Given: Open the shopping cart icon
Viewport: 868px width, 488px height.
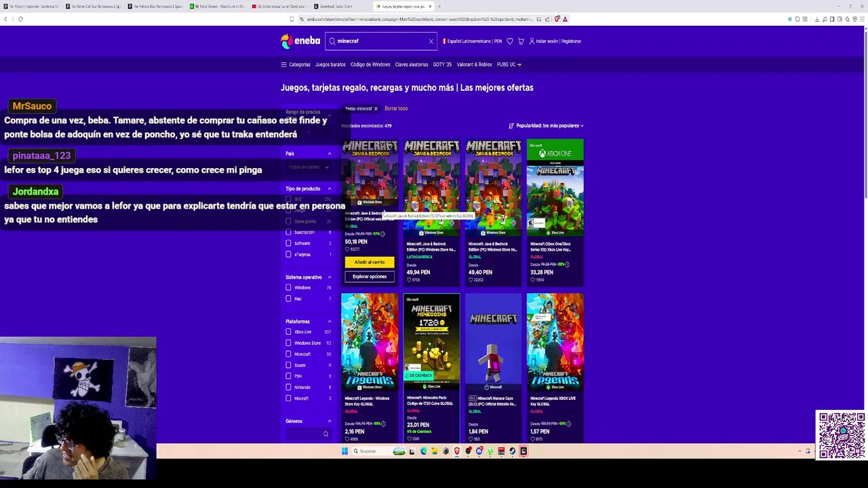Looking at the screenshot, I should 521,41.
